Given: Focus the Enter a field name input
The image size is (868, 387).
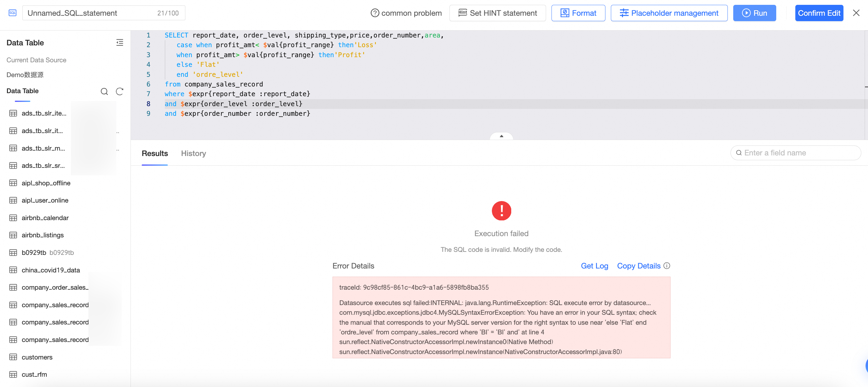Looking at the screenshot, I should [x=799, y=153].
